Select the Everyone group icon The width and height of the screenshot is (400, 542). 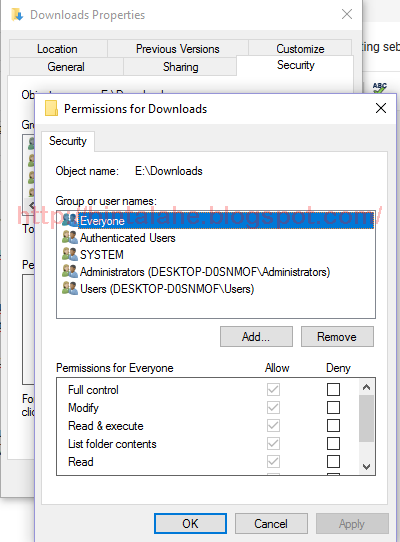click(70, 221)
